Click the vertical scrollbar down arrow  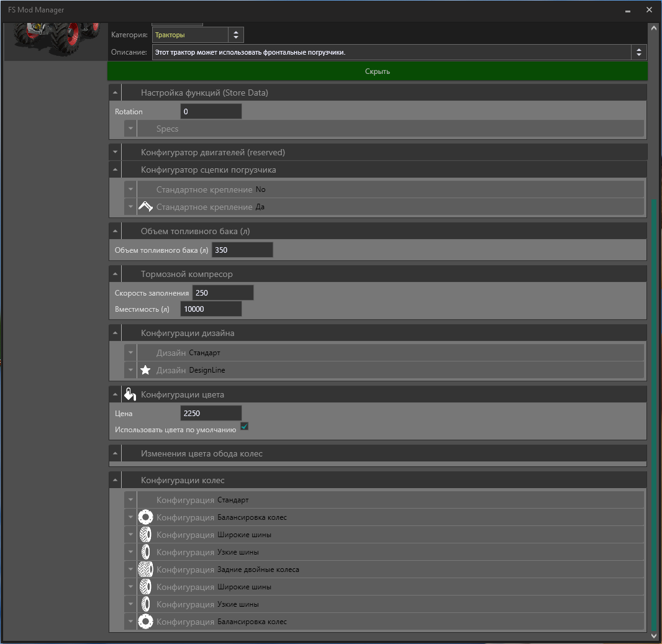pyautogui.click(x=653, y=636)
